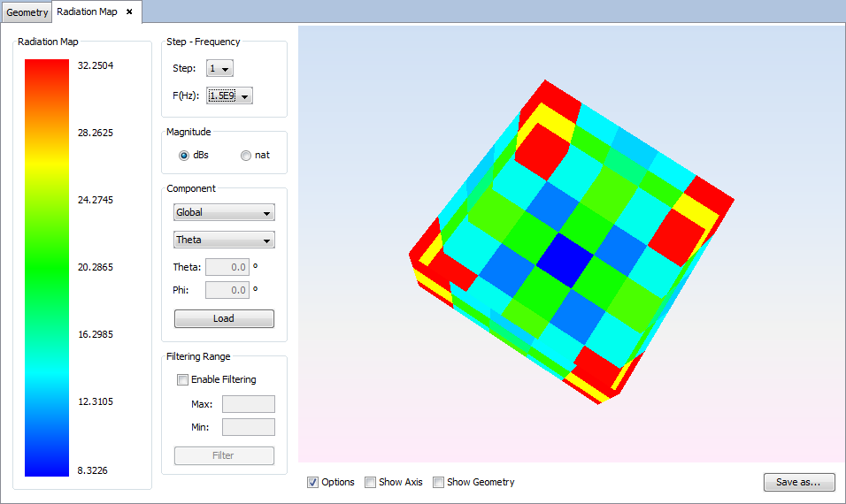Enable the Show Geometry checkbox

coord(438,483)
